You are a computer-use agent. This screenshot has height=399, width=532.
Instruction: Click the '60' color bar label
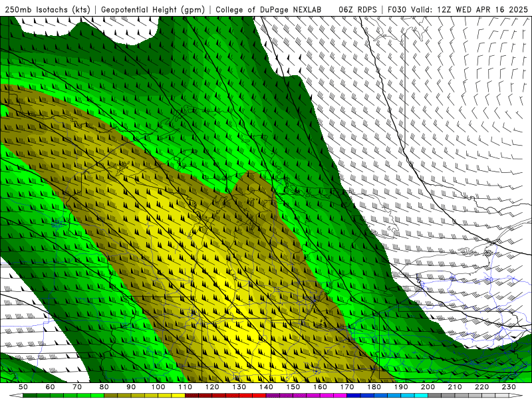coord(51,387)
